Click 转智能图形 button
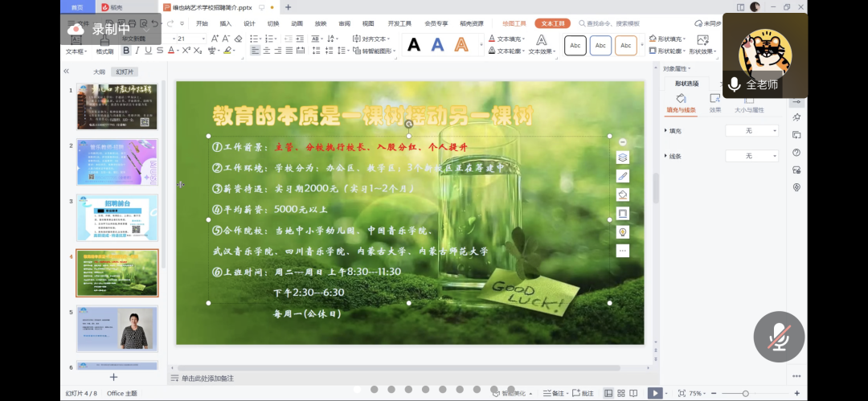Viewport: 868px width, 401px height. pyautogui.click(x=375, y=51)
